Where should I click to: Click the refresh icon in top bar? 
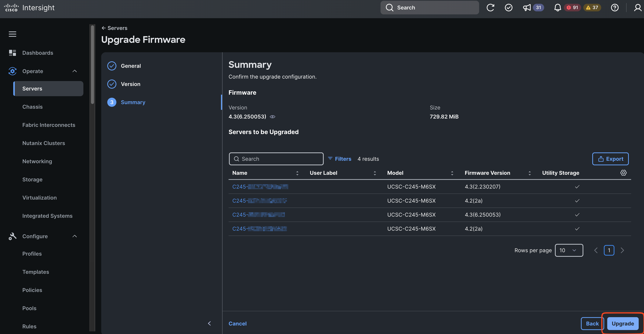click(x=490, y=8)
